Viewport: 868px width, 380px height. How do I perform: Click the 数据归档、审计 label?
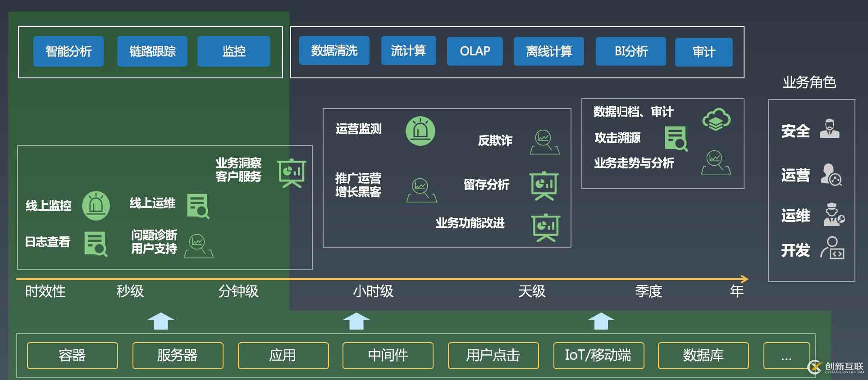click(x=633, y=112)
